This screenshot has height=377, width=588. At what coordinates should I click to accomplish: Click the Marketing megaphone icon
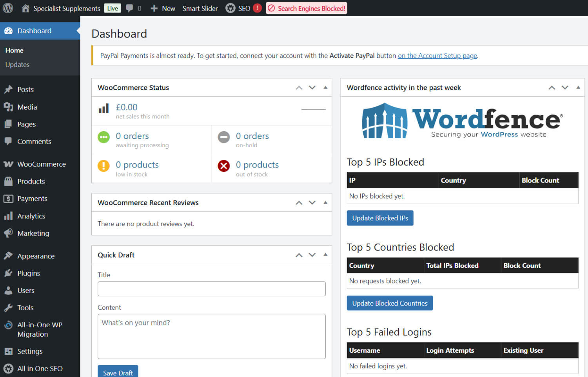point(9,233)
